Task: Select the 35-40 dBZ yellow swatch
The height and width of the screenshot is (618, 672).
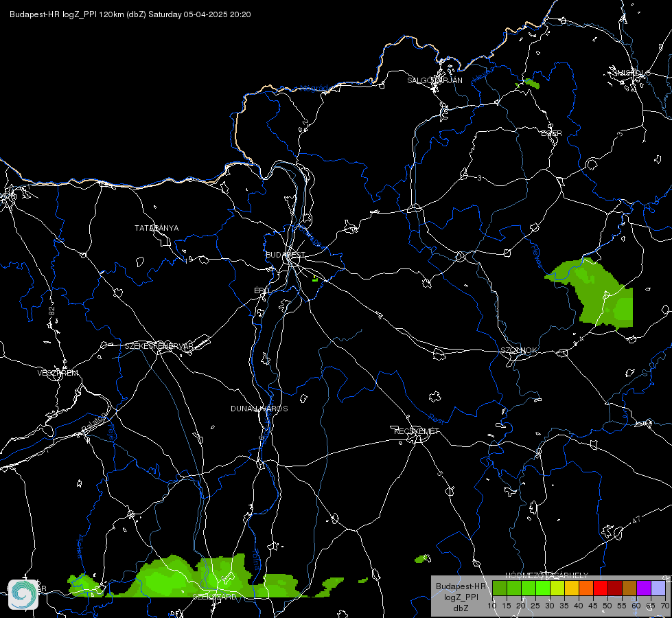Action: point(572,588)
